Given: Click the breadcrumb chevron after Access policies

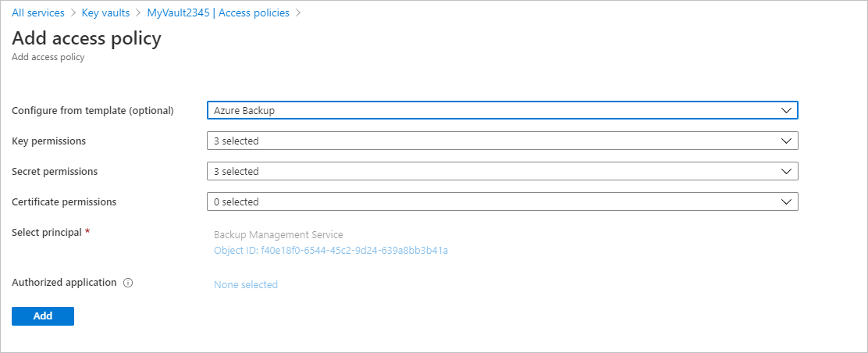Looking at the screenshot, I should coord(297,13).
